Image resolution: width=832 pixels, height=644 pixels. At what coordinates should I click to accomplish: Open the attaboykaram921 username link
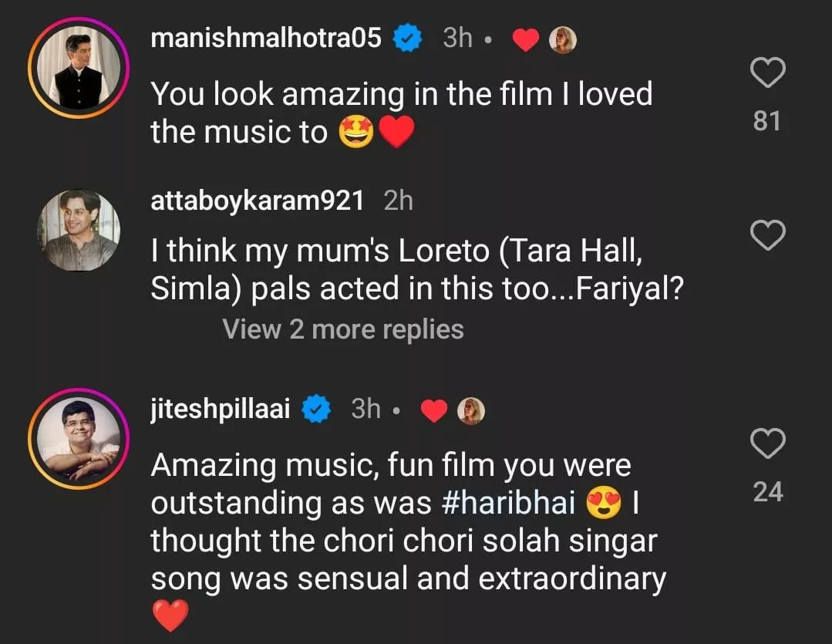click(x=257, y=201)
